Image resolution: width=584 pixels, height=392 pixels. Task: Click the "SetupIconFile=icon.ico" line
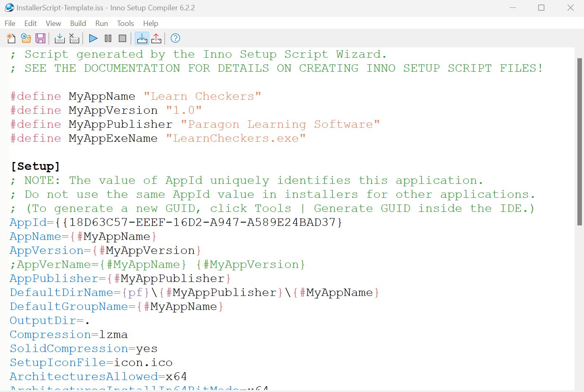[91, 363]
